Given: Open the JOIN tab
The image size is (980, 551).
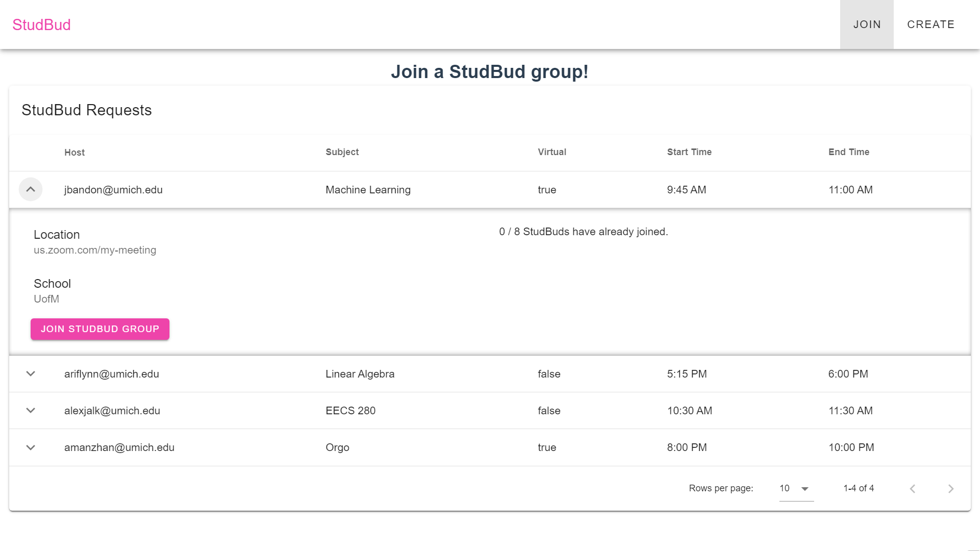Looking at the screenshot, I should (x=867, y=24).
